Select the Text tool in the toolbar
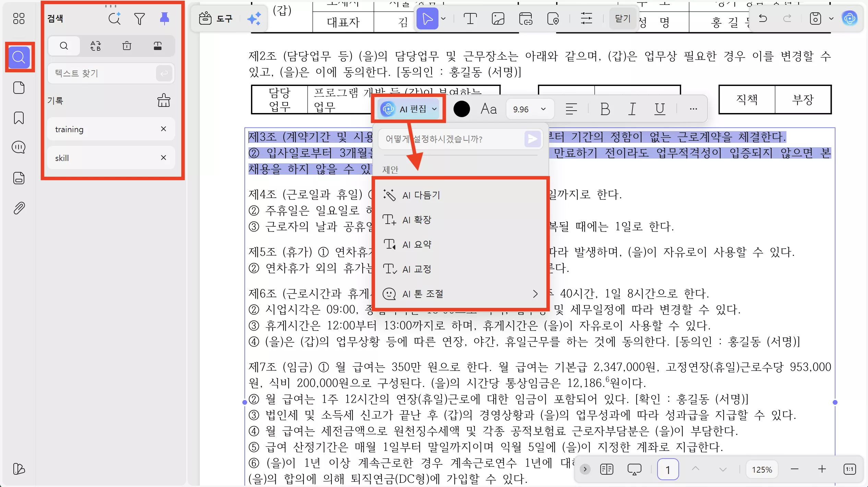The width and height of the screenshot is (868, 487). [x=470, y=18]
